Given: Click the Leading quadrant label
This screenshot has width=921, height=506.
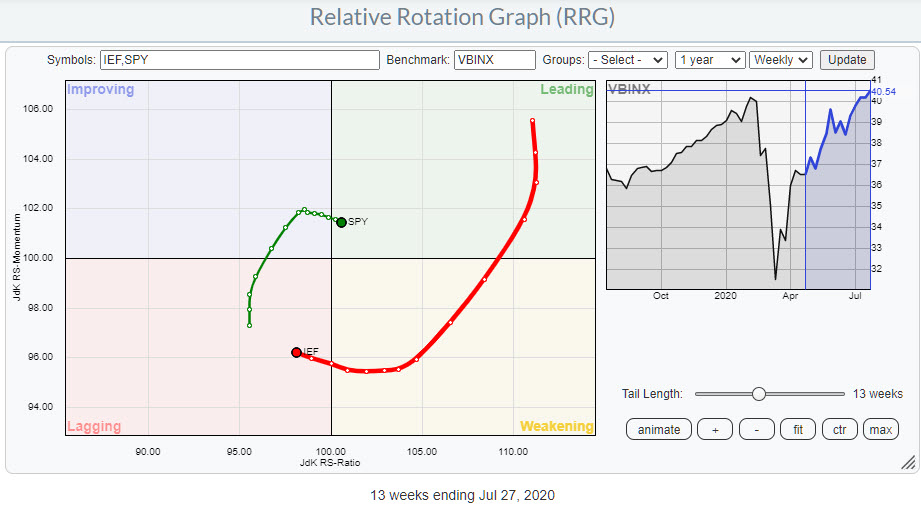Looking at the screenshot, I should coord(567,90).
